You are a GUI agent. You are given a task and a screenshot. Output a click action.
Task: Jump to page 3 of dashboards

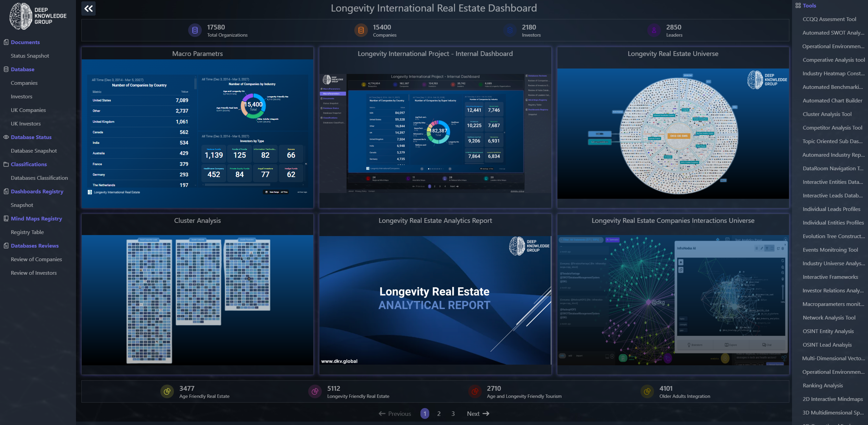point(453,413)
